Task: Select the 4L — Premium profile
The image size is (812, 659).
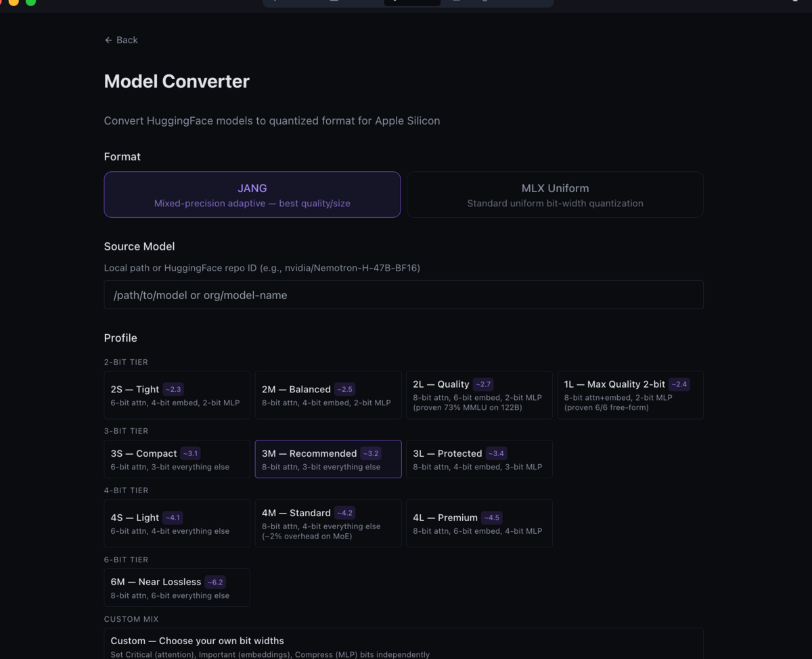Action: pos(479,524)
